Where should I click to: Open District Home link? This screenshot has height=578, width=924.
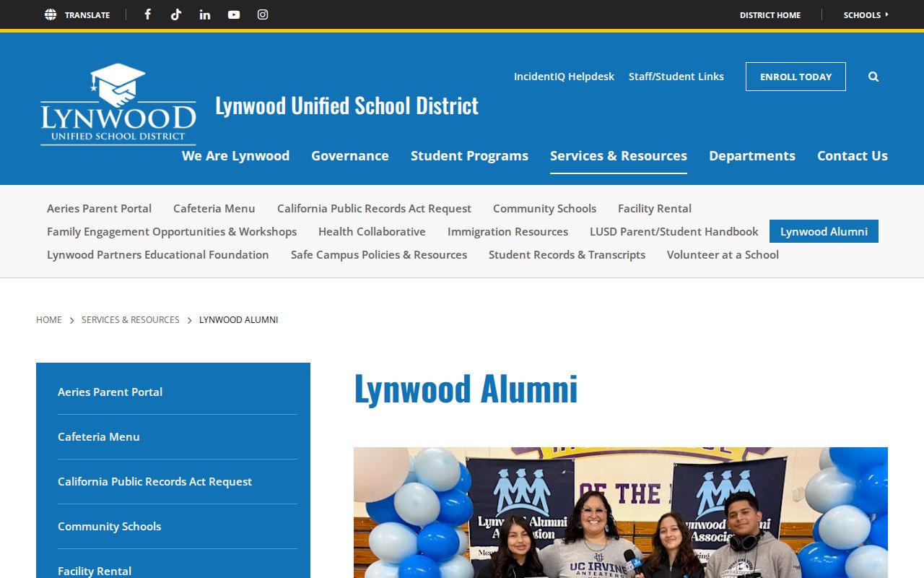tap(770, 14)
